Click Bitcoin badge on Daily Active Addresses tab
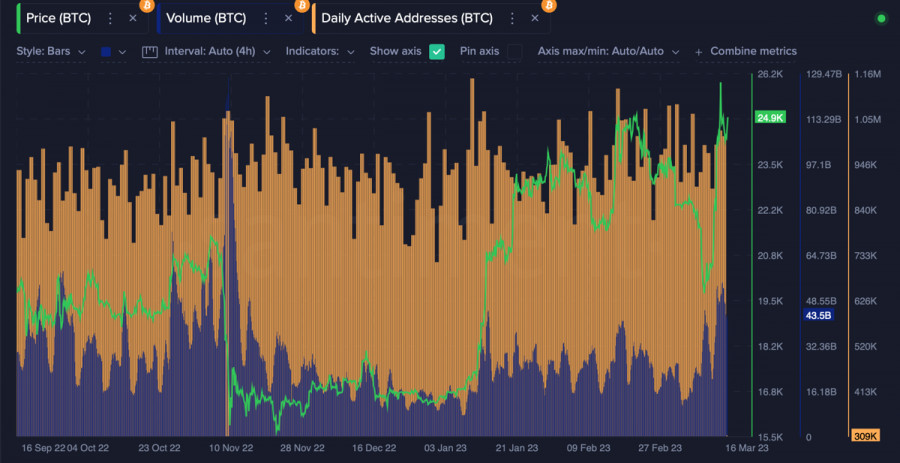This screenshot has height=463, width=900. pyautogui.click(x=548, y=6)
